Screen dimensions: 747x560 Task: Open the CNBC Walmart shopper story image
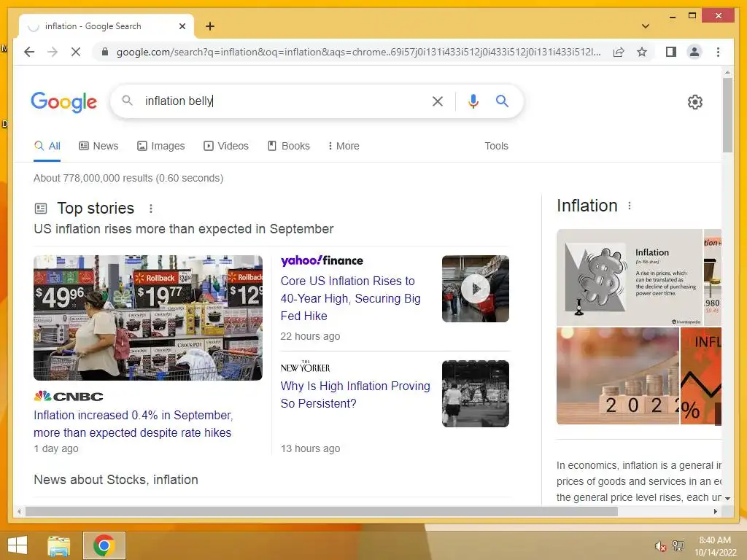tap(147, 318)
